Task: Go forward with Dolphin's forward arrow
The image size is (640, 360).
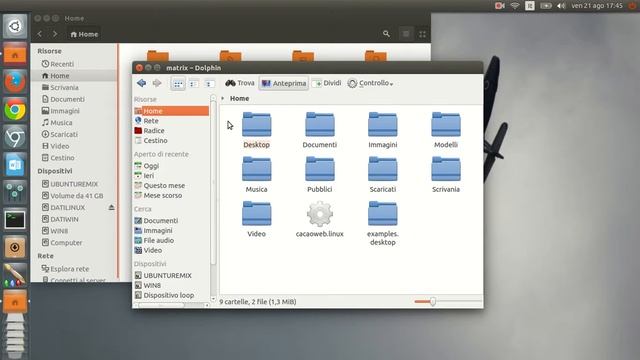Action: [157, 83]
